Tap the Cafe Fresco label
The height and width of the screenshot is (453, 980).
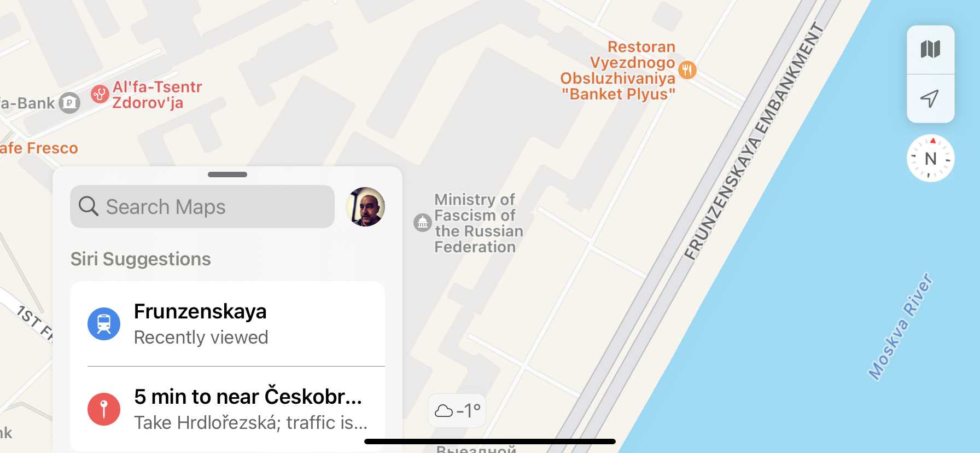39,148
